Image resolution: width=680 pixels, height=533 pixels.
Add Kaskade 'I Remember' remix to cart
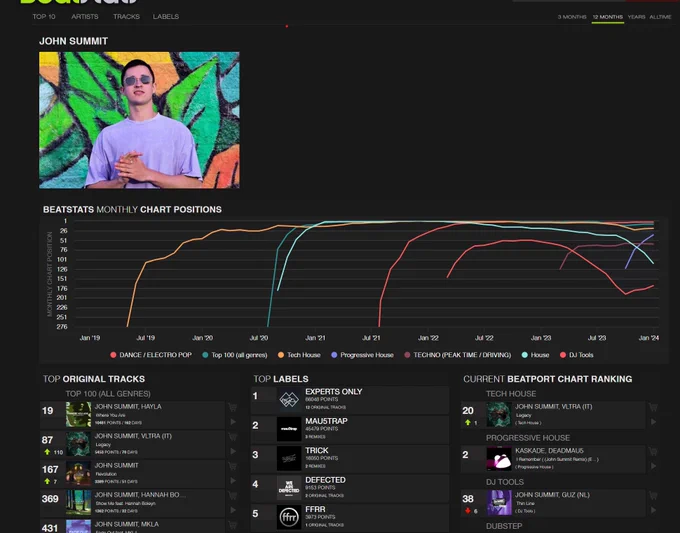point(653,451)
